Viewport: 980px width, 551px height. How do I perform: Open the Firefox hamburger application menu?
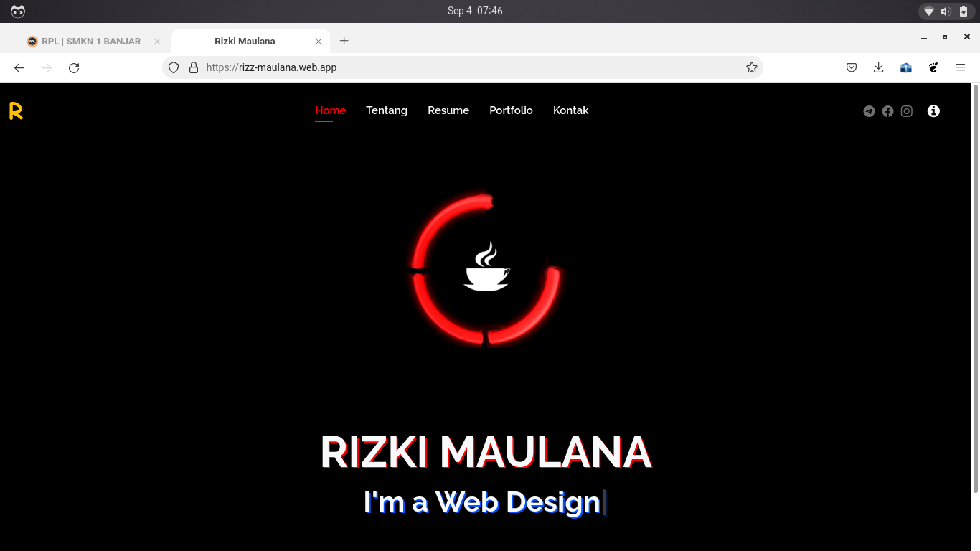961,67
